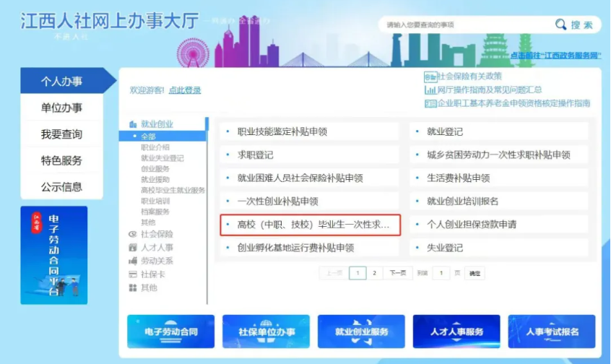The height and width of the screenshot is (364, 611).
Task: Select 高校毕业生就业服务 subcategory
Action: [x=173, y=191]
